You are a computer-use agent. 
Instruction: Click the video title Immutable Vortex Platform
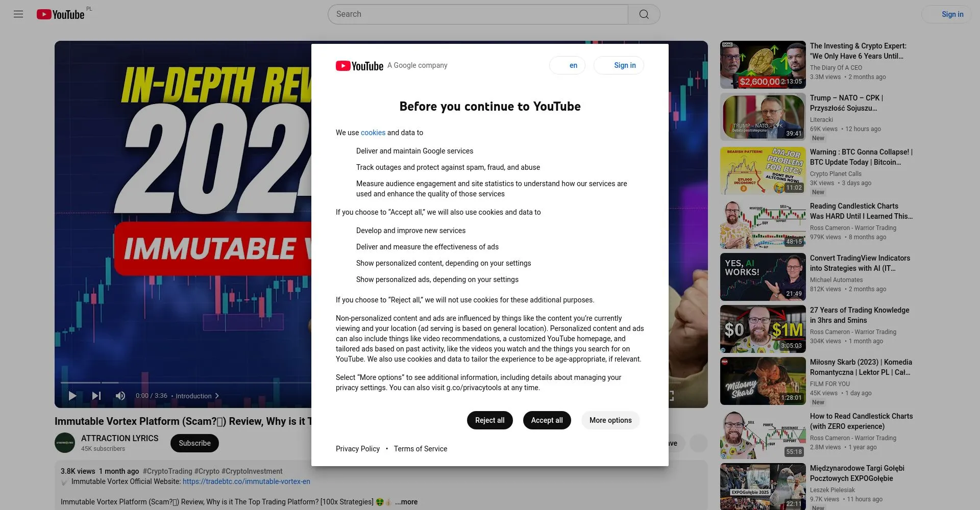pos(183,421)
